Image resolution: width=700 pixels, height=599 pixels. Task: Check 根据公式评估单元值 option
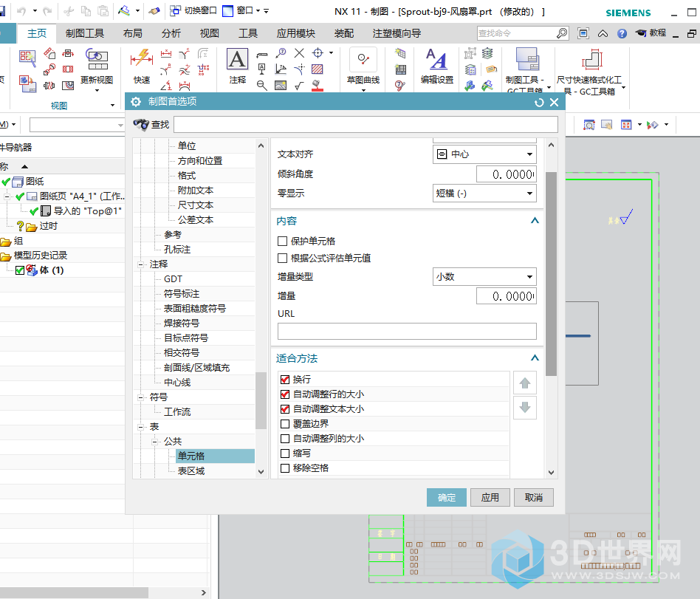tap(283, 259)
